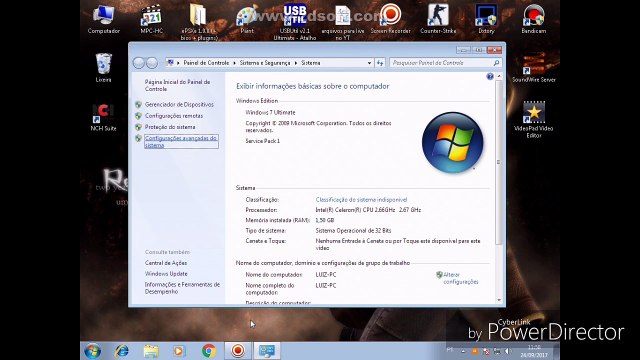Viewport: 640px width, 360px height.
Task: Click Alterar configurações link
Action: pos(460,278)
